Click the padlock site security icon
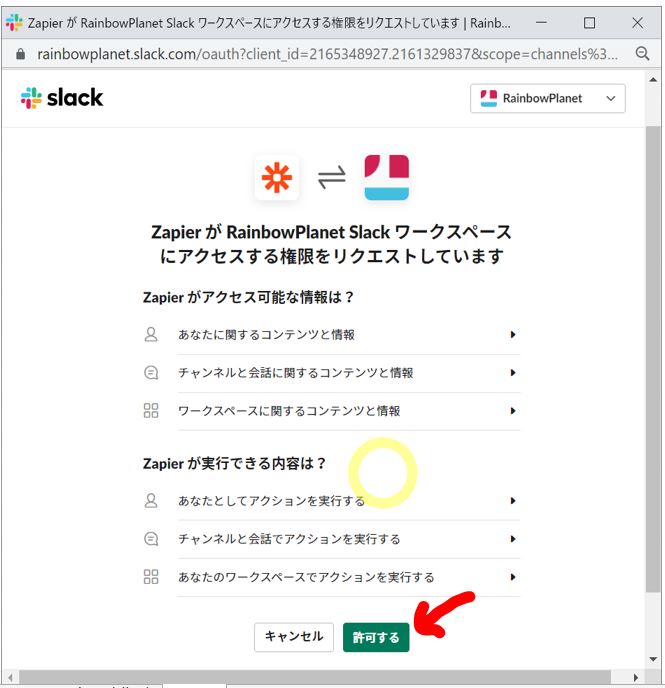 20,54
